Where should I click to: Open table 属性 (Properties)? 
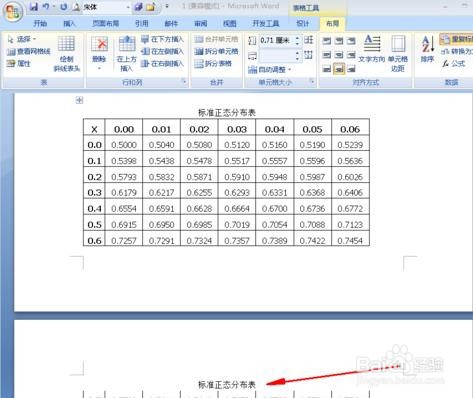coord(19,63)
